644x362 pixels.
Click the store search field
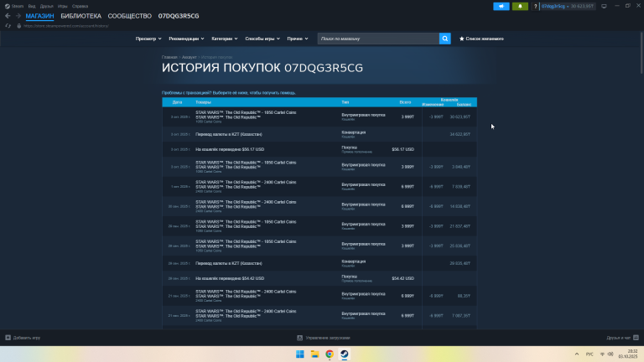[378, 39]
